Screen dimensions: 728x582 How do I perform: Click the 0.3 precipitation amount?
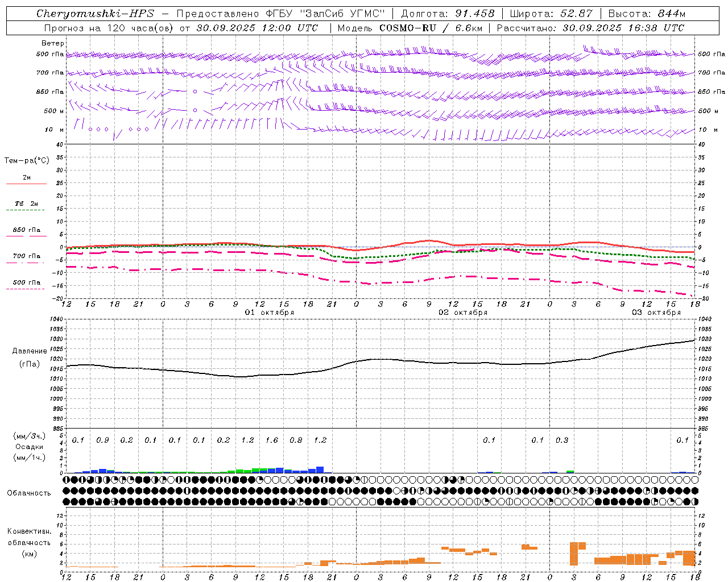click(562, 440)
